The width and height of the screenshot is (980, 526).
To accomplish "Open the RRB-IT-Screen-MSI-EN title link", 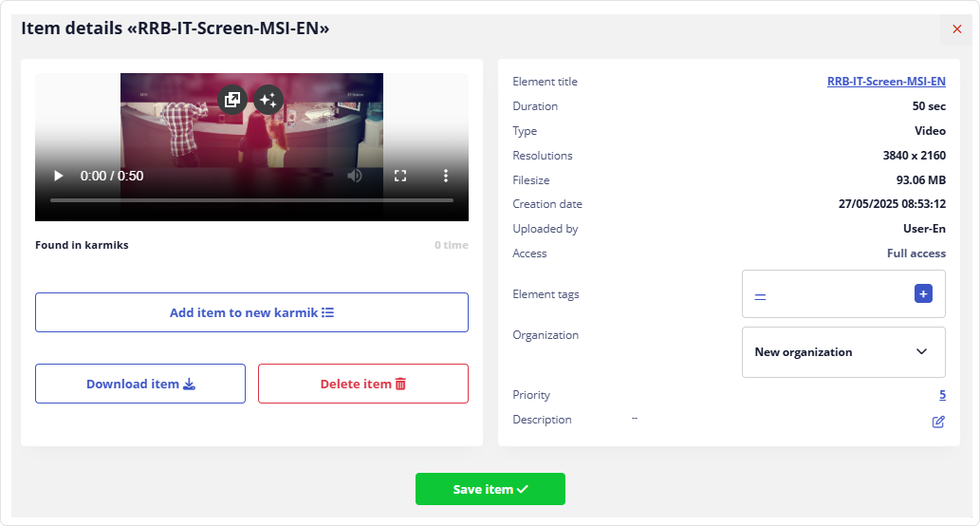I will [886, 82].
